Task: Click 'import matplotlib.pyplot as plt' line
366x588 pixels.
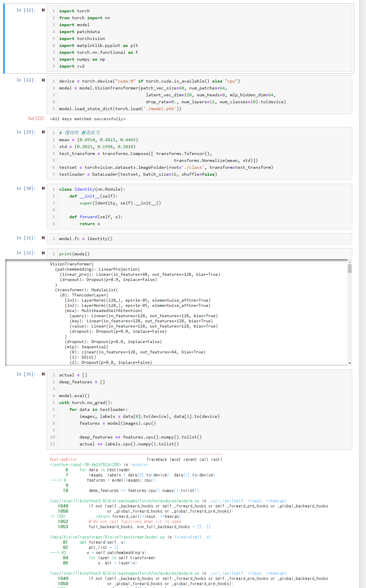Action: pyautogui.click(x=99, y=45)
